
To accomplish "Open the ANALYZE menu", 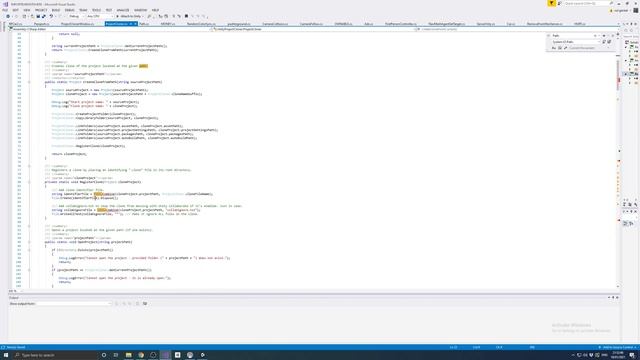I will [123, 10].
